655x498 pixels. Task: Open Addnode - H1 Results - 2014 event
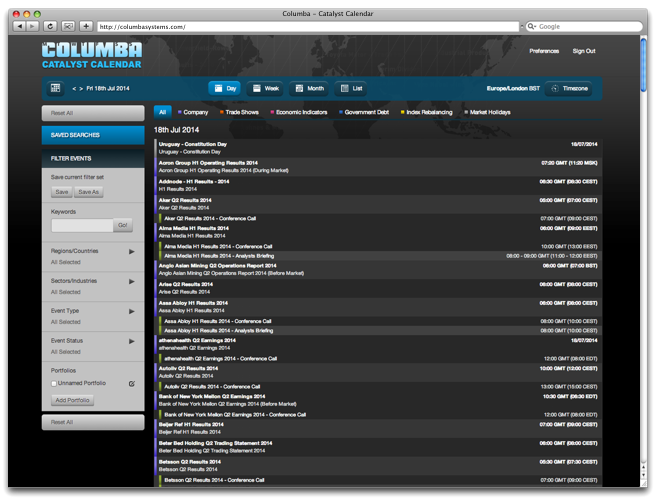tap(378, 185)
